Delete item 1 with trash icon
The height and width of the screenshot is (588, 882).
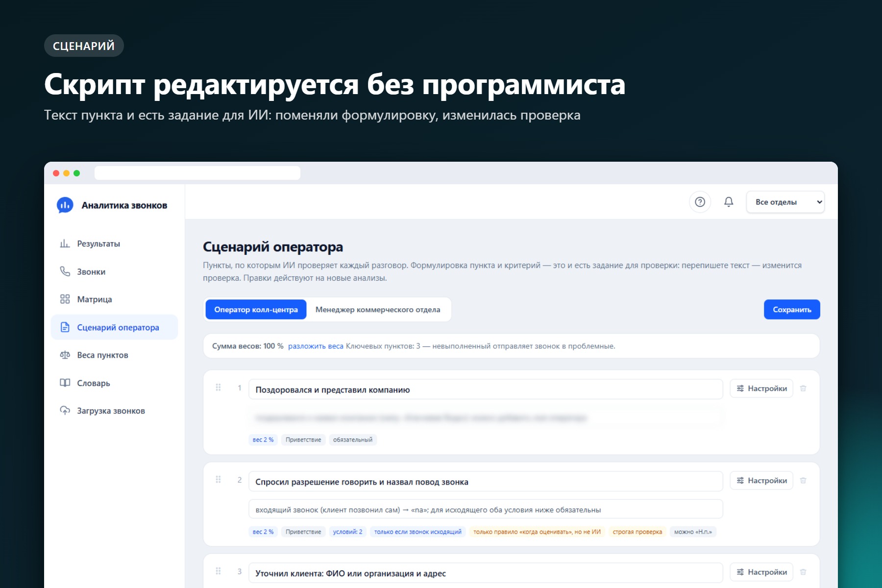point(803,389)
